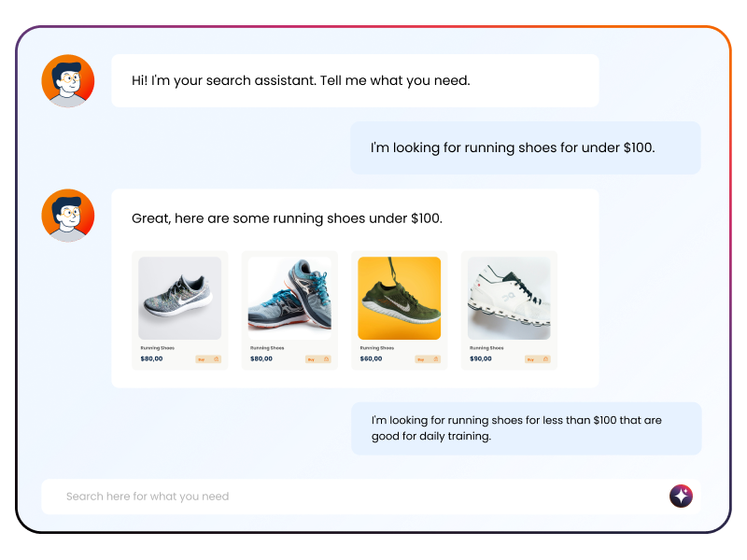Click the $60,00 price on green shoe card
Viewport: 747px width, 560px height.
pos(371,358)
